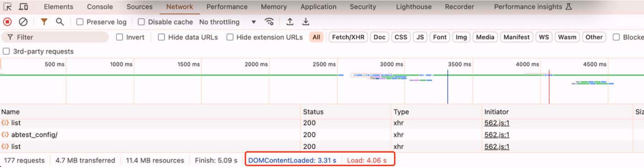
Task: Import HAR file upload icon
Action: tap(290, 22)
